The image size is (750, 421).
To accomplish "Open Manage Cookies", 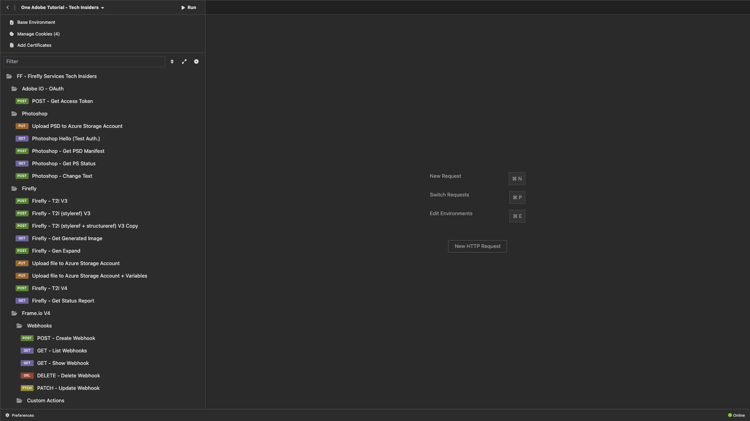I will pyautogui.click(x=34, y=34).
